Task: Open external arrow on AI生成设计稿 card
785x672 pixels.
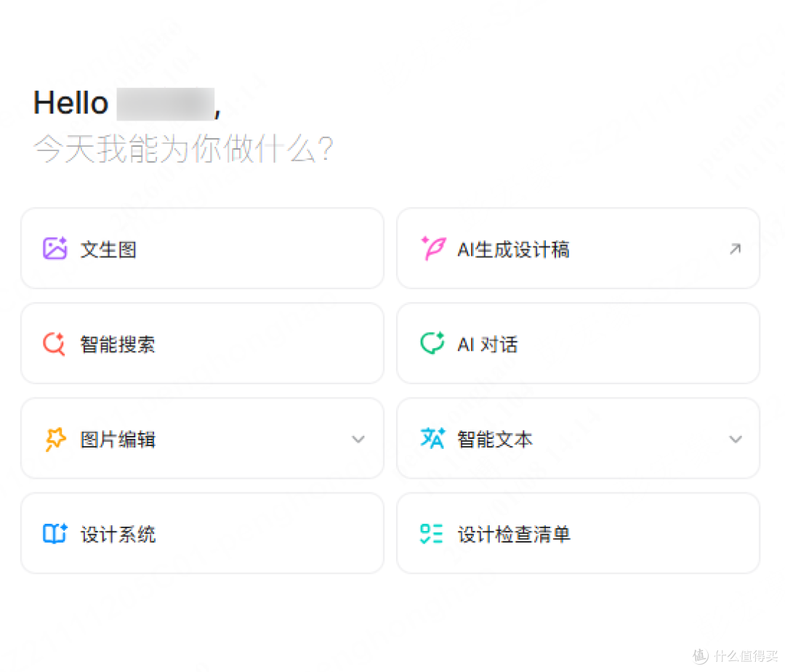Action: click(735, 248)
